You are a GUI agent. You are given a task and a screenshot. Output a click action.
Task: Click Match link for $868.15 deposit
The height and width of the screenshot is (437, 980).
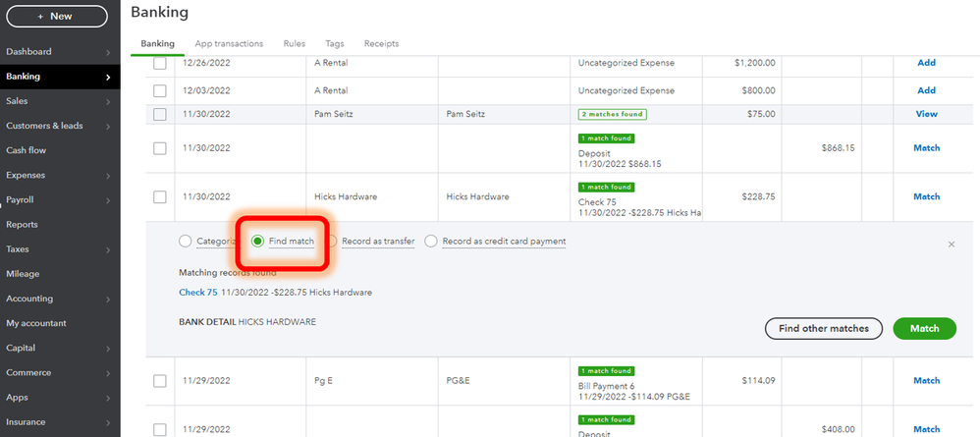pyautogui.click(x=926, y=148)
